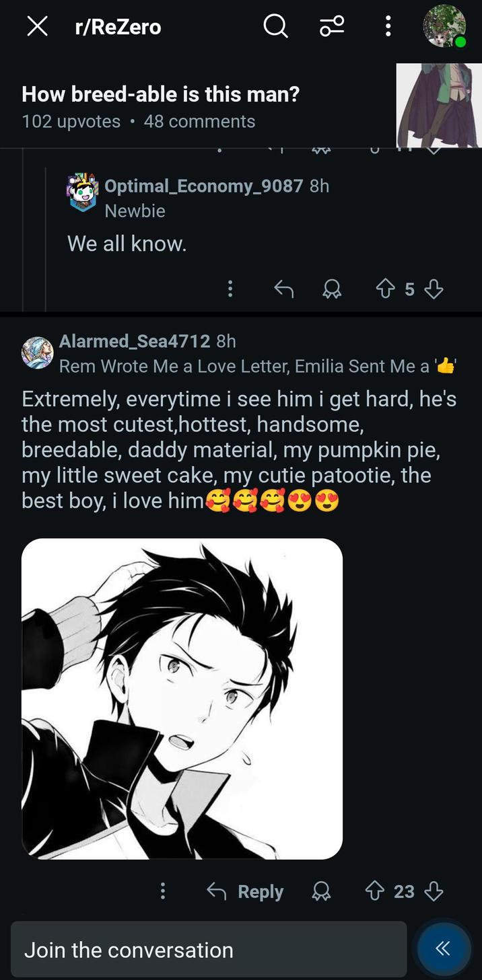The width and height of the screenshot is (482, 980).
Task: Open the three-dot menu under 'We all know'
Action: coord(230,289)
